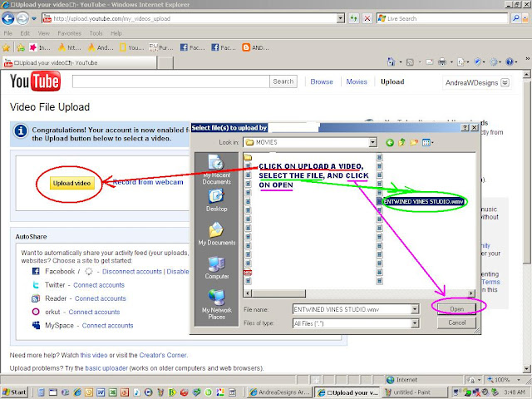Click the Print icon in IE toolbar
Image resolution: width=532 pixels, height=399 pixels.
tap(441, 62)
